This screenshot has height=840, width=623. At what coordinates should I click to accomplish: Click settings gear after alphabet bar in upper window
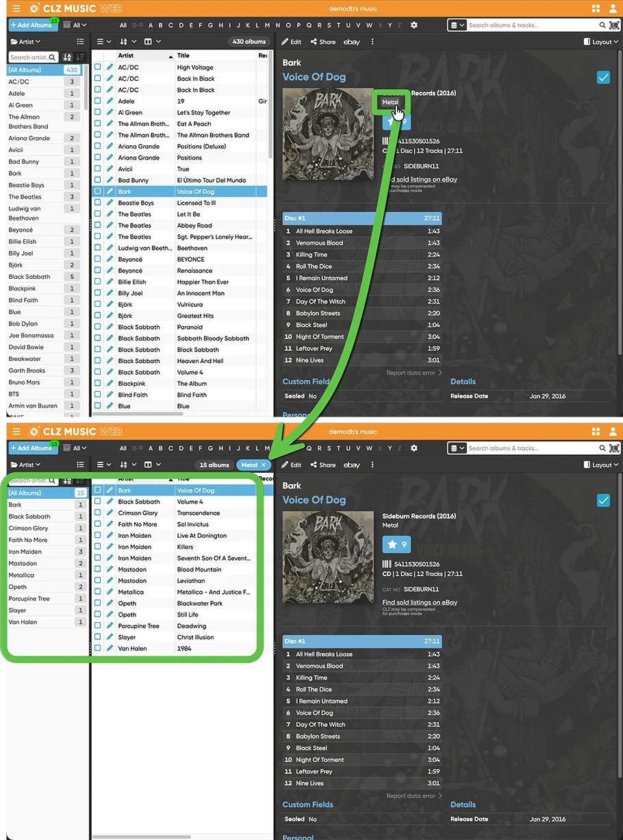tap(414, 25)
